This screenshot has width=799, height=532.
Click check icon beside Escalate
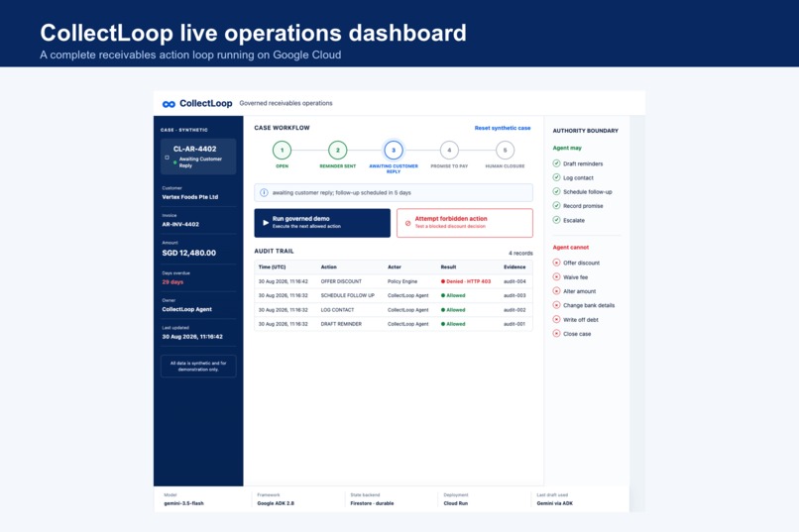(x=556, y=220)
